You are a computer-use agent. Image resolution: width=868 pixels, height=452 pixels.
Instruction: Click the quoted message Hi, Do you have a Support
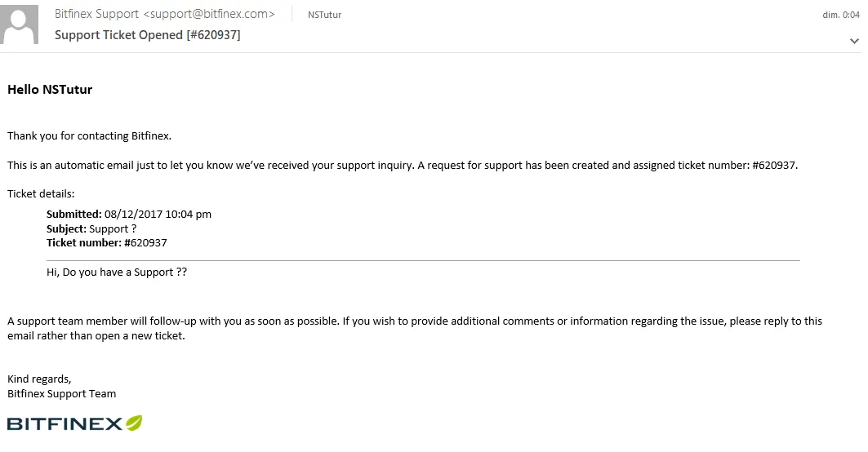[x=117, y=273]
